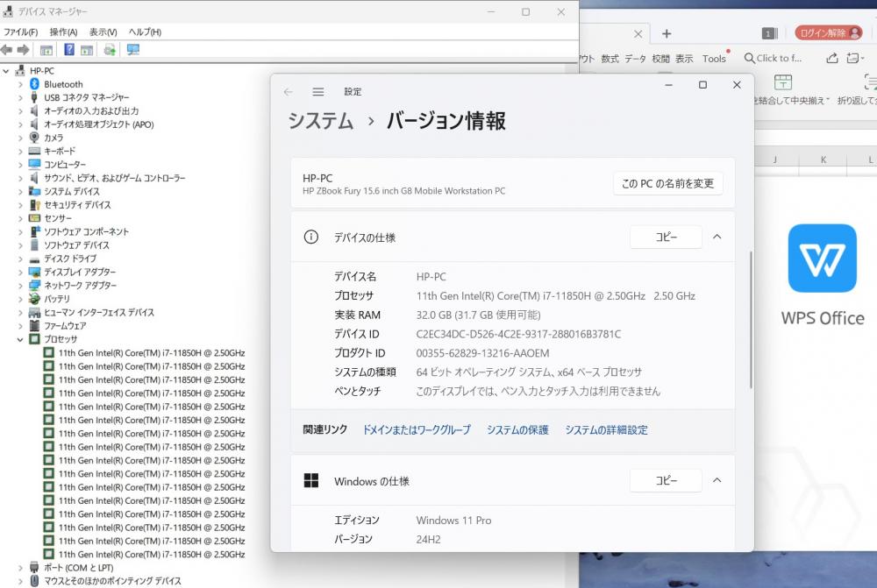
Task: Click the ファームウェア category icon
Action: tap(34, 325)
